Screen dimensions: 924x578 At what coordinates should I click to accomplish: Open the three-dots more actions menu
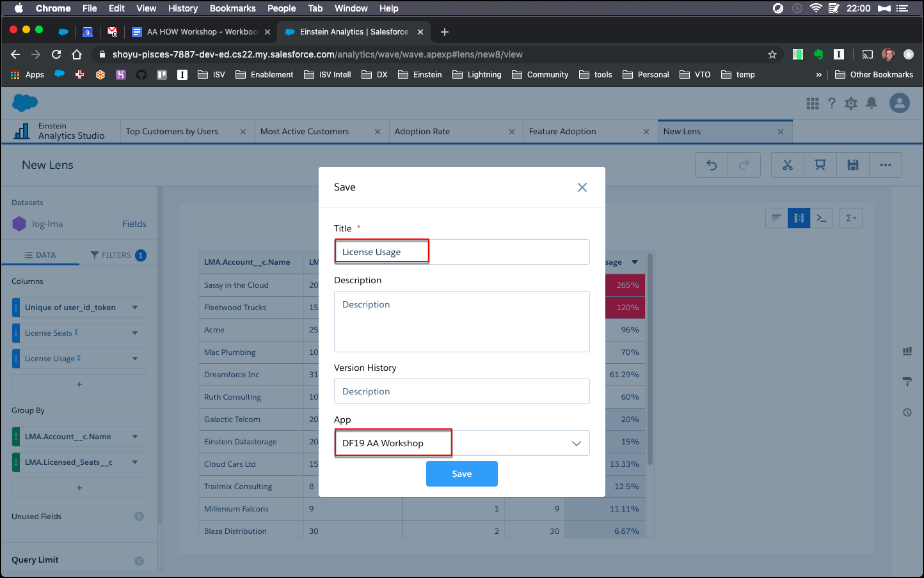[886, 165]
